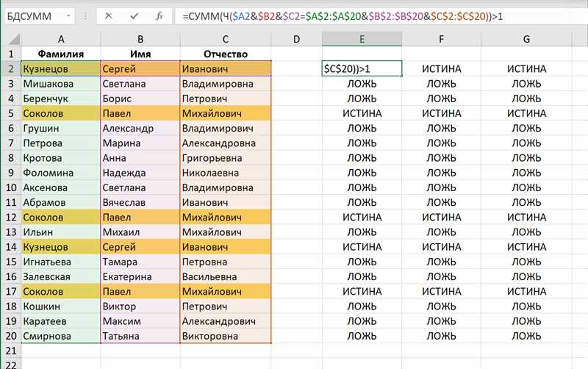Select cell with Максим

140,321
